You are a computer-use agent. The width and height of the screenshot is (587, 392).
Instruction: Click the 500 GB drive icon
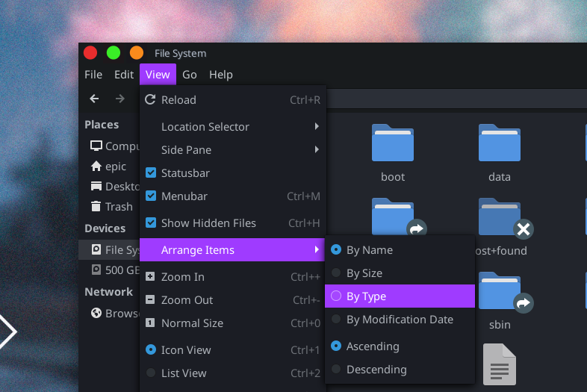click(x=96, y=270)
